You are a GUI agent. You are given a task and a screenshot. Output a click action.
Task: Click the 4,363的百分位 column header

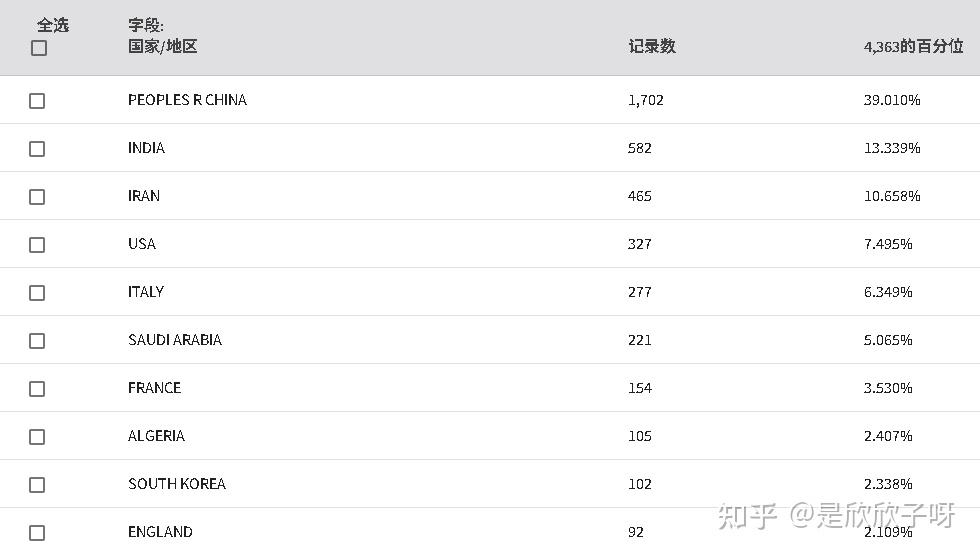[913, 46]
